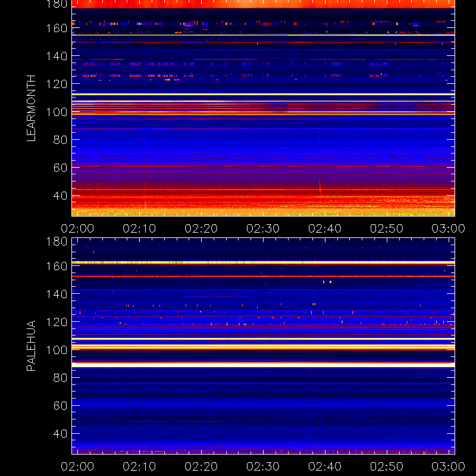476x476 pixels.
Task: Click 02:20 time label under Learmonth plot
Action: [201, 228]
